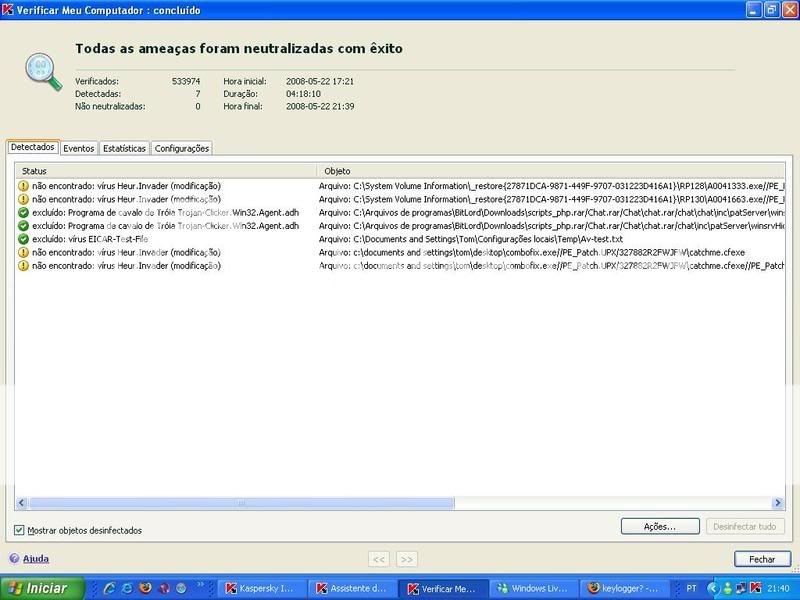Click the Iniciar start button
Viewport: 800px width, 600px height.
pyautogui.click(x=38, y=589)
